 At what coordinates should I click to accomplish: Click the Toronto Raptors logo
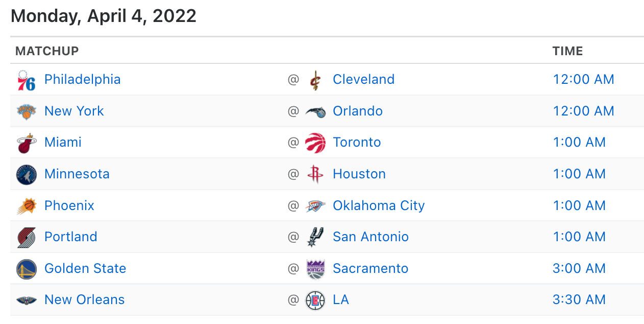tap(315, 143)
